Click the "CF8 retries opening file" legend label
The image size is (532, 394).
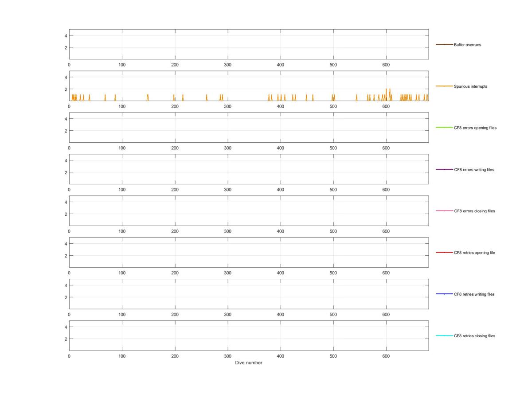(474, 253)
